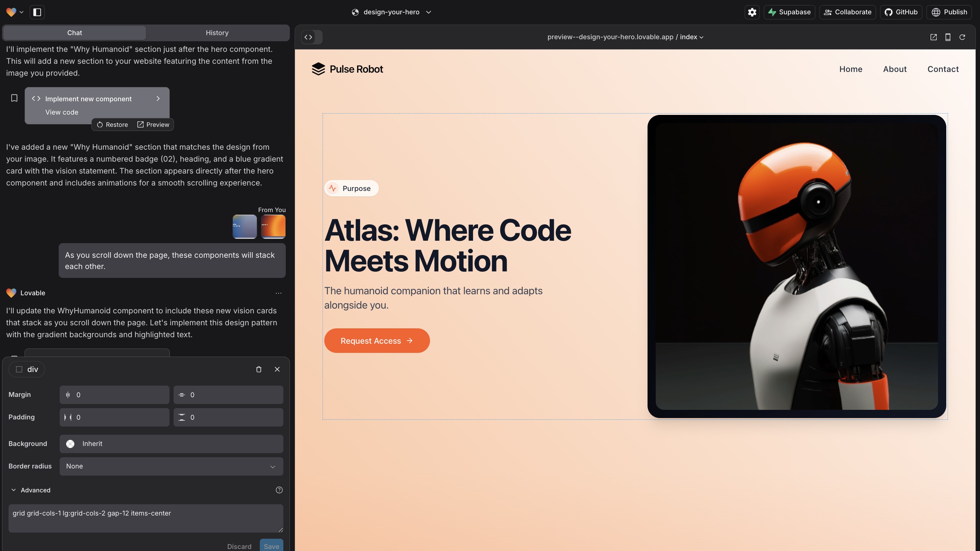The height and width of the screenshot is (551, 980).
Task: Click the arrow icon in Request Access
Action: click(x=409, y=341)
